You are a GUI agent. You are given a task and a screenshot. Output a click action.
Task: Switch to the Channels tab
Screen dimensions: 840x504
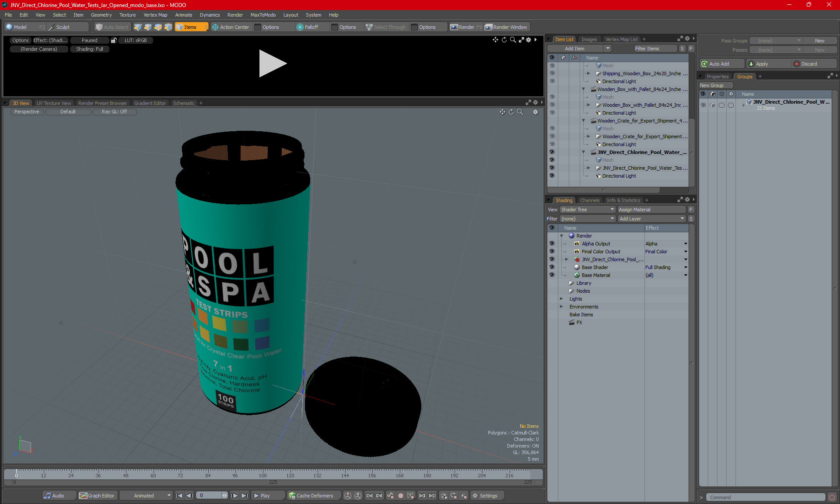coord(590,200)
